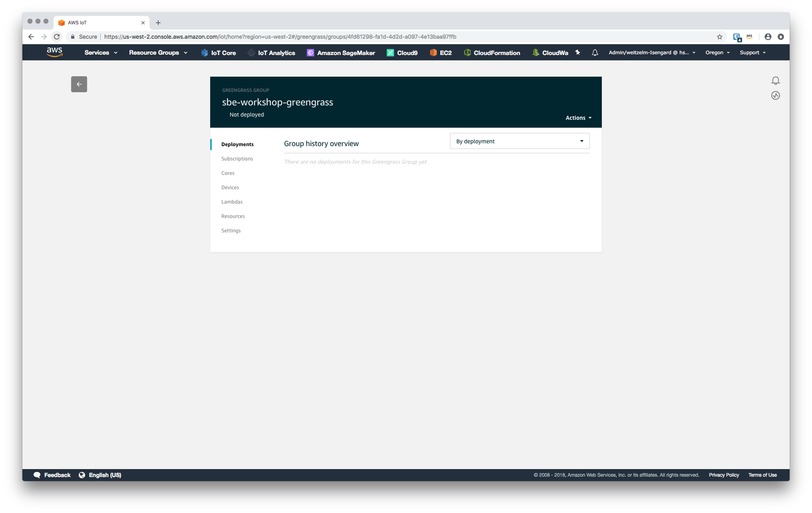Open the Privacy Policy link
Image resolution: width=812 pixels, height=513 pixels.
724,475
